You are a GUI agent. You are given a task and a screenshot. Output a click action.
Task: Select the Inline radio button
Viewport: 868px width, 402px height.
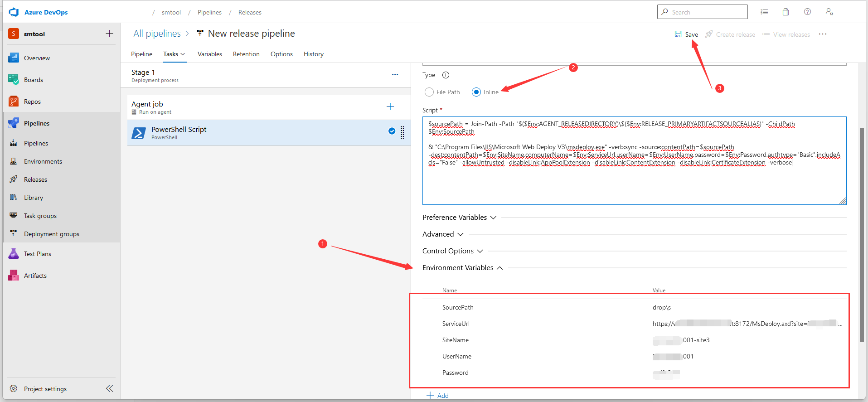point(476,92)
